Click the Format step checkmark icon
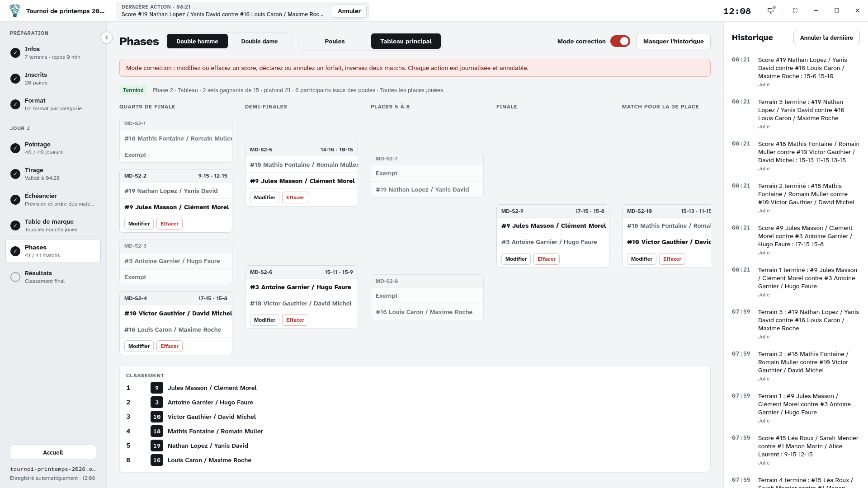Image resolution: width=868 pixels, height=488 pixels. point(15,104)
